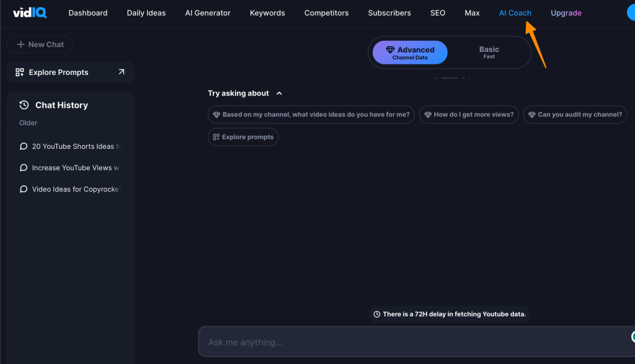Open the Dashboard tab
Screen dimensions: 635x364
point(87,13)
